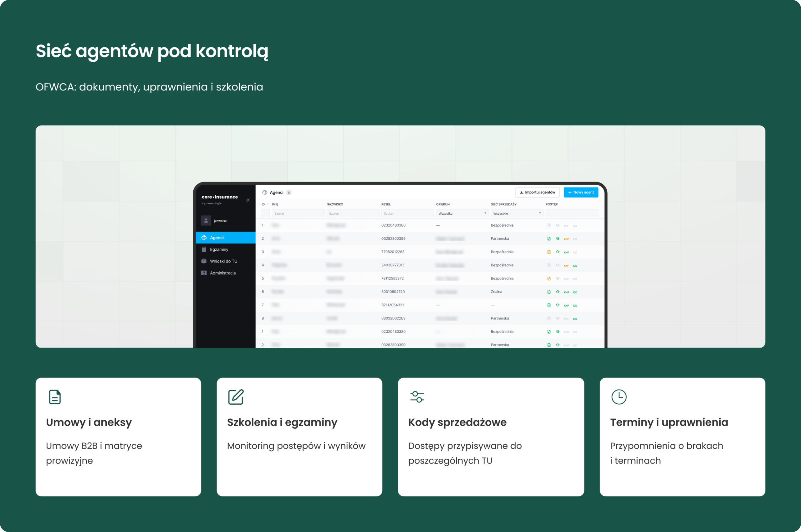Click the PESEL column header
Image resolution: width=801 pixels, height=532 pixels.
386,204
